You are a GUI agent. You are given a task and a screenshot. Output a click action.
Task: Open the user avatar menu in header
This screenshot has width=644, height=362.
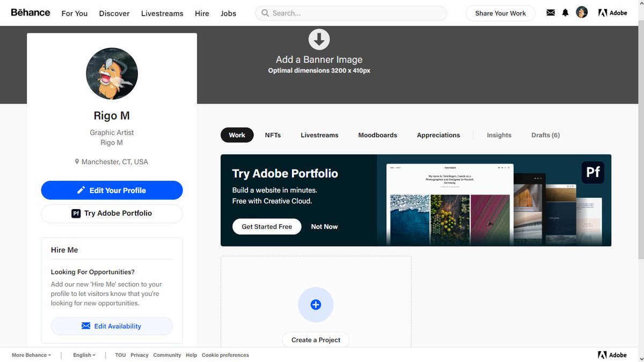point(582,12)
